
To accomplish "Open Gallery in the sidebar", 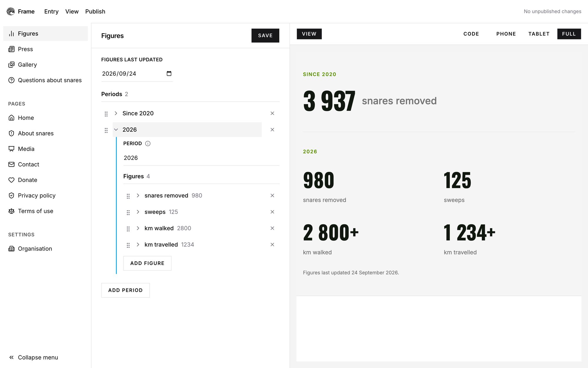I will tap(46, 65).
